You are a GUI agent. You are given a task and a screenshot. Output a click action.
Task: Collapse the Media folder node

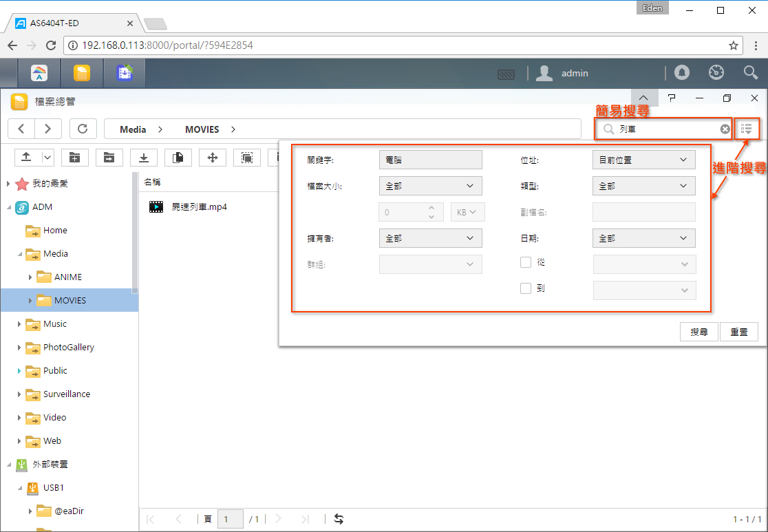click(x=19, y=254)
